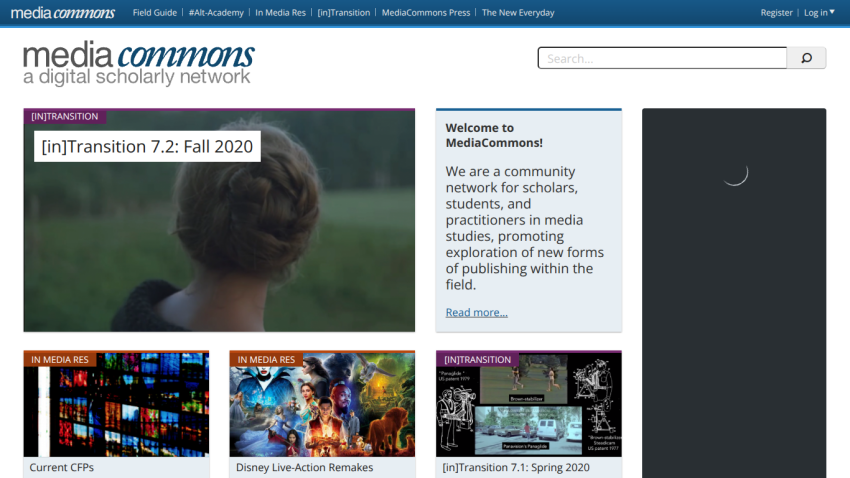Click the Current CFPs title text
This screenshot has width=850, height=478.
[x=61, y=467]
